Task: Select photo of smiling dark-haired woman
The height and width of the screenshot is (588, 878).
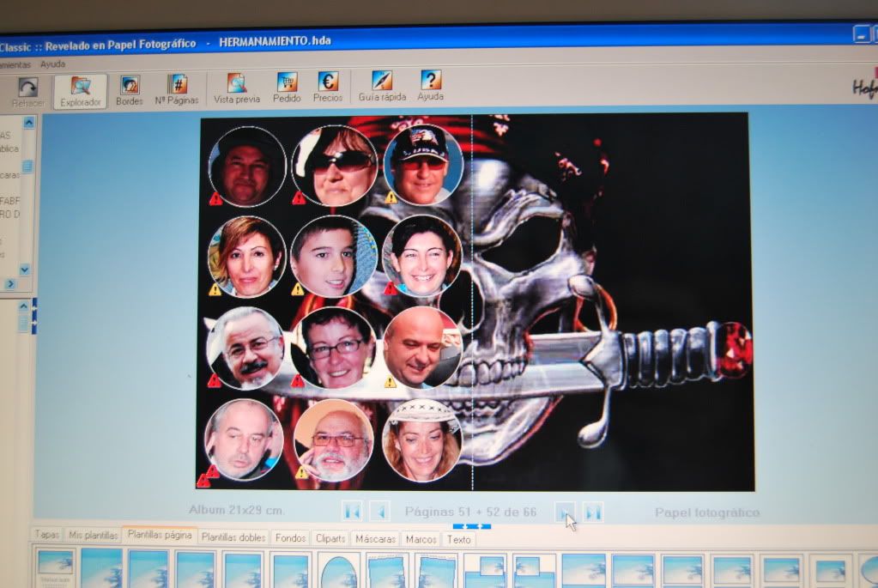Action: click(x=422, y=256)
